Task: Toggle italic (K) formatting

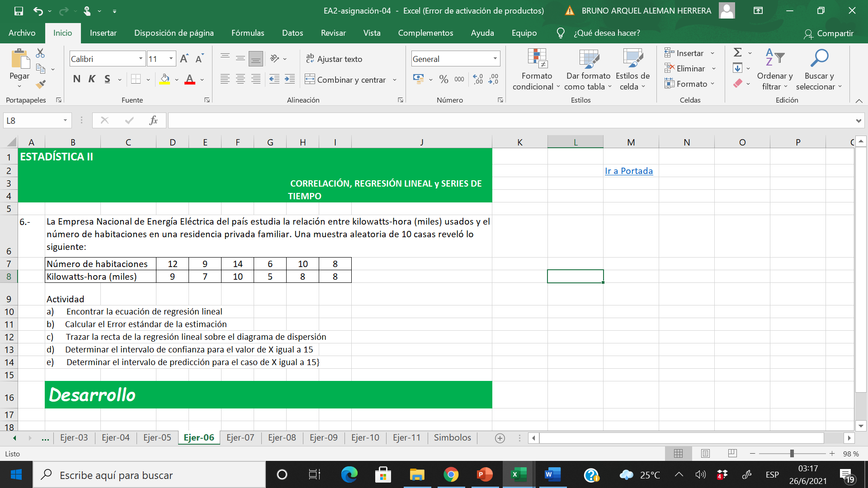Action: (x=92, y=80)
